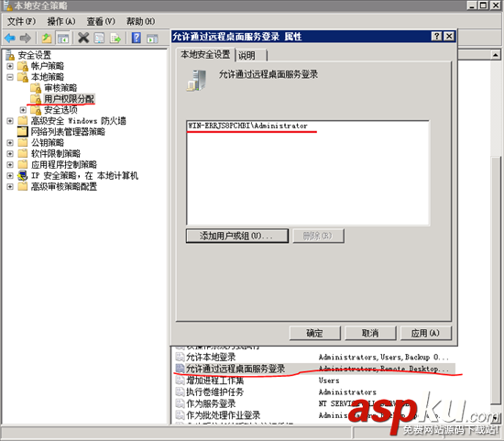This screenshot has width=504, height=441.
Task: Switch to the 说明 tab
Action: click(x=251, y=55)
